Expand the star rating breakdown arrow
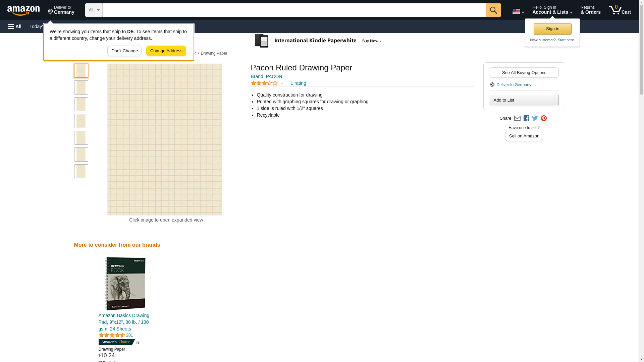 point(282,83)
